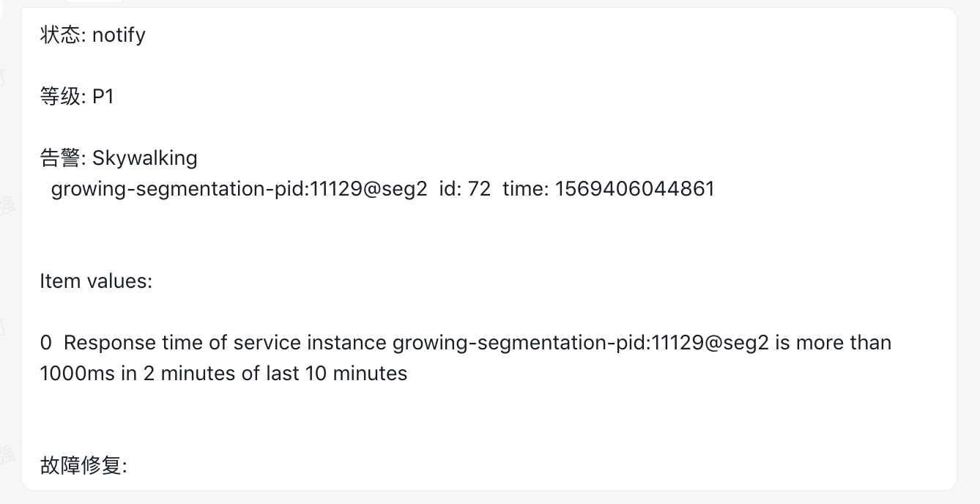Click the leading 0 item index
Image resolution: width=980 pixels, height=504 pixels.
pos(46,343)
